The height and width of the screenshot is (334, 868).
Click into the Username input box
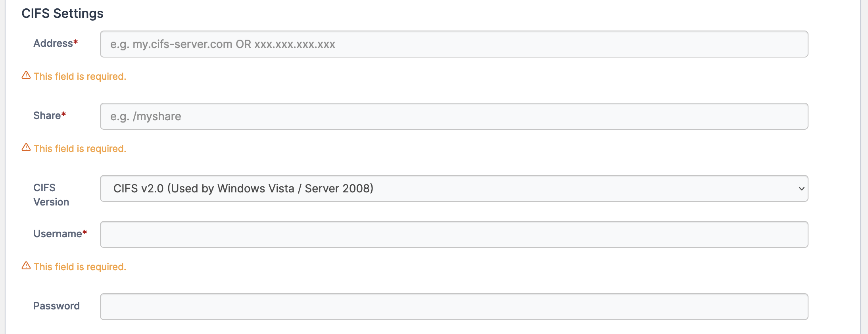pos(454,234)
